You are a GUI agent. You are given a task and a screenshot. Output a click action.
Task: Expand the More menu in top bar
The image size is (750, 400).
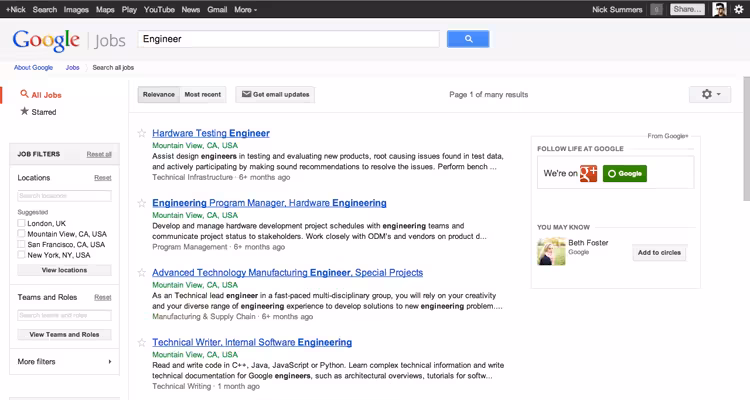point(245,10)
